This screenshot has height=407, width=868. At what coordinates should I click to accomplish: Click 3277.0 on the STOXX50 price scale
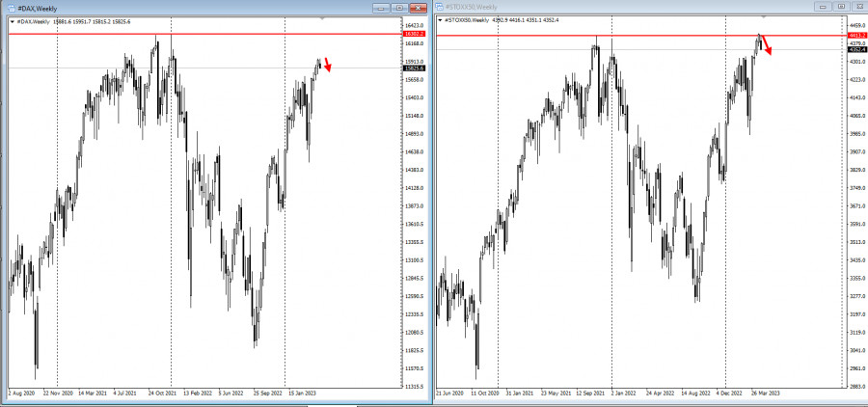coord(856,296)
